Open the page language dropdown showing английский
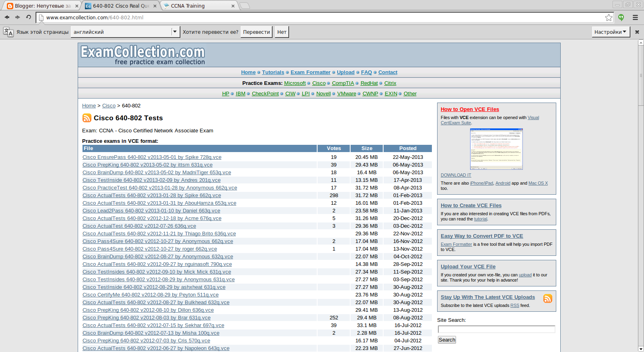This screenshot has height=352, width=644. tap(125, 32)
